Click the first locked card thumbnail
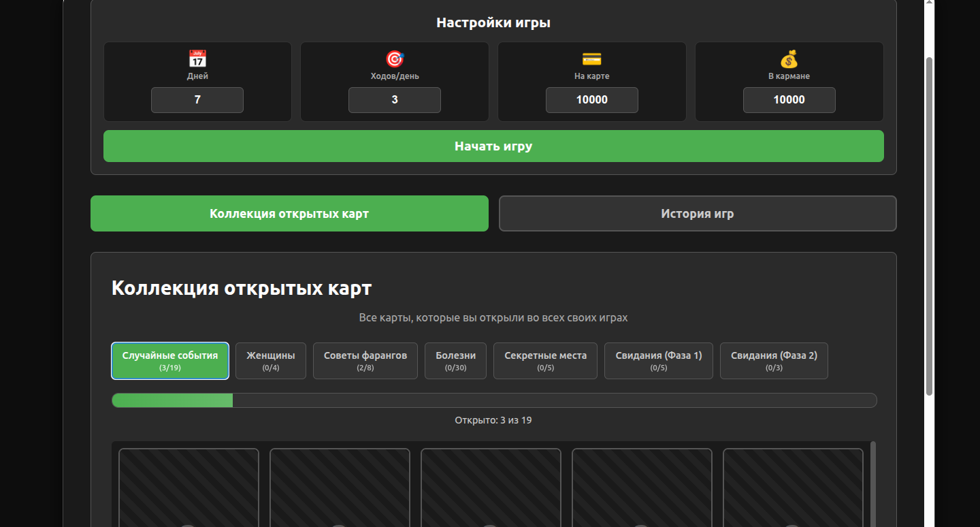This screenshot has height=527, width=980. [x=189, y=487]
